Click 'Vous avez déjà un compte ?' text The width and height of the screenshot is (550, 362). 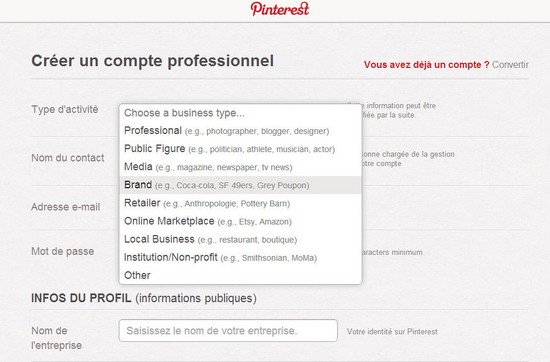[426, 65]
